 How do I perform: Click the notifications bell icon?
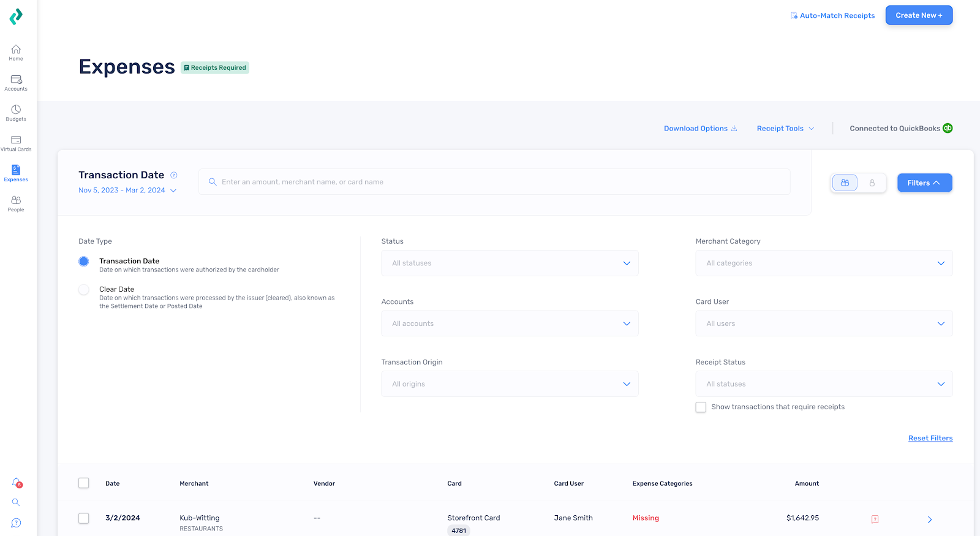tap(17, 483)
